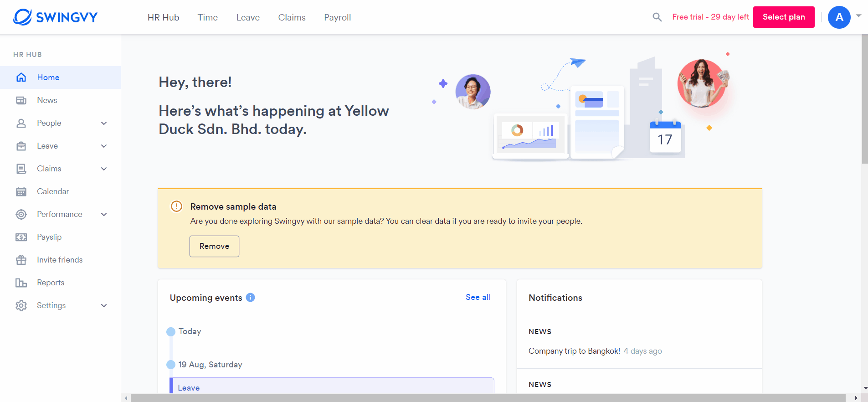Open Reports using the chart icon
The image size is (868, 402).
pyautogui.click(x=21, y=283)
